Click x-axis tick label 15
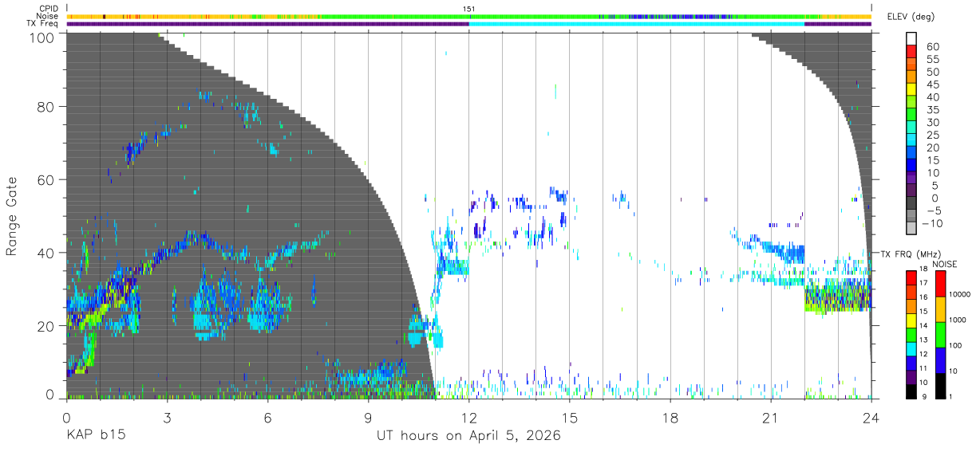Viewport: 980px width, 452px height. 570,418
